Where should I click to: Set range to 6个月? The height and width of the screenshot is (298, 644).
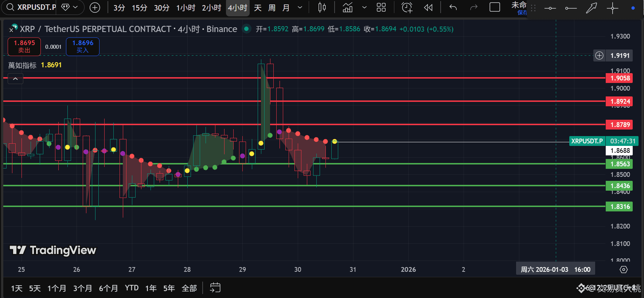click(108, 288)
